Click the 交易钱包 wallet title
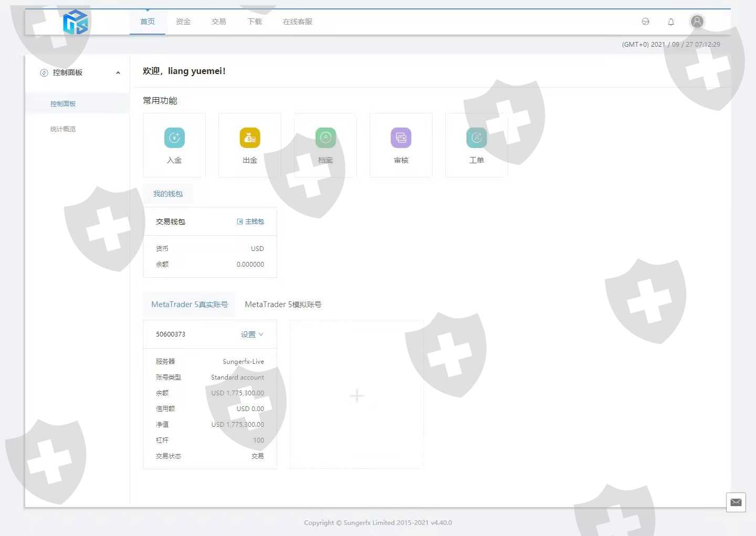This screenshot has height=536, width=756. (171, 222)
